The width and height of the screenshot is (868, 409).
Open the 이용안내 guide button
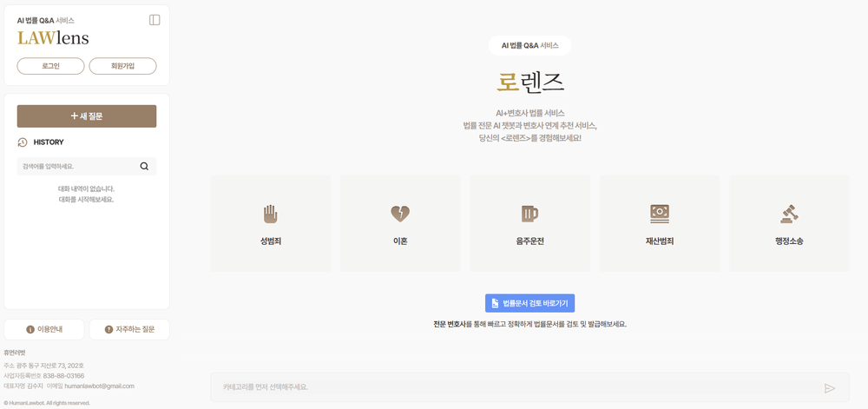(44, 329)
